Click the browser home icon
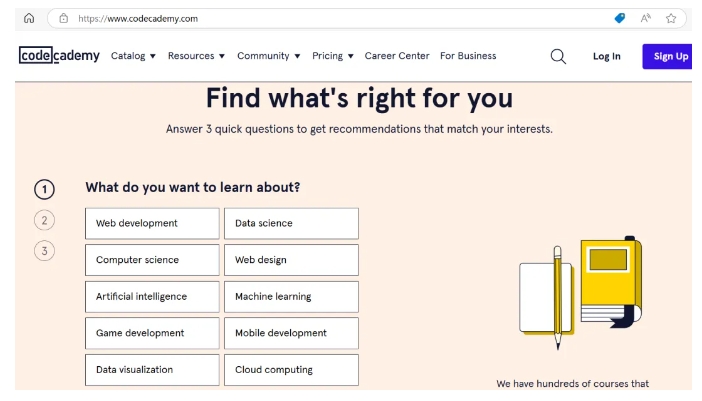Viewport: 702px width, 401px height. point(28,18)
